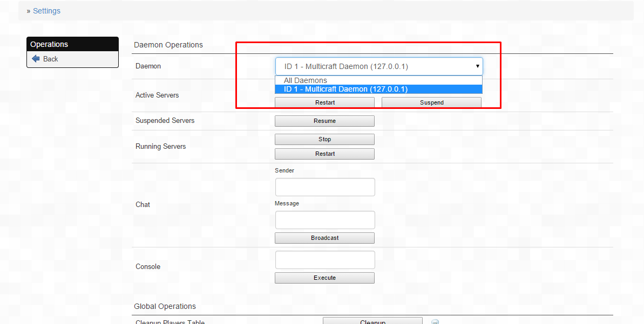Click the Console row label
The image size is (644, 324).
tap(148, 266)
